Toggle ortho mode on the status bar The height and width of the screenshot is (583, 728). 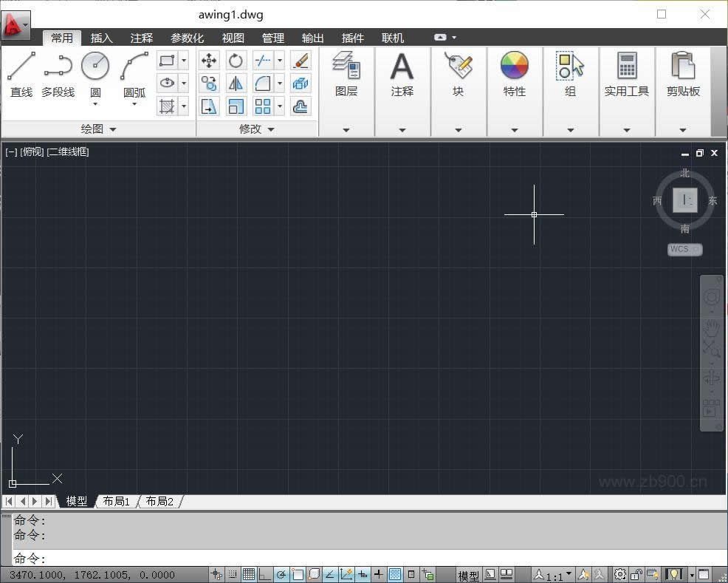pyautogui.click(x=266, y=573)
